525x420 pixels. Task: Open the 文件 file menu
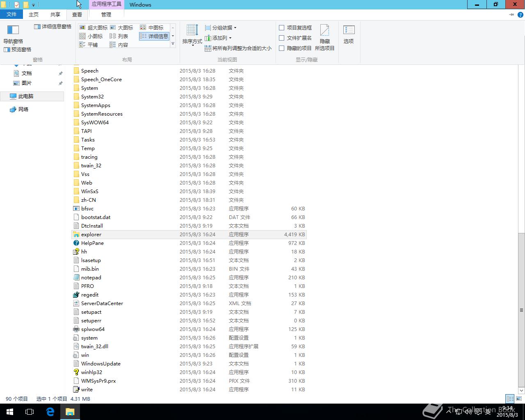tap(11, 14)
